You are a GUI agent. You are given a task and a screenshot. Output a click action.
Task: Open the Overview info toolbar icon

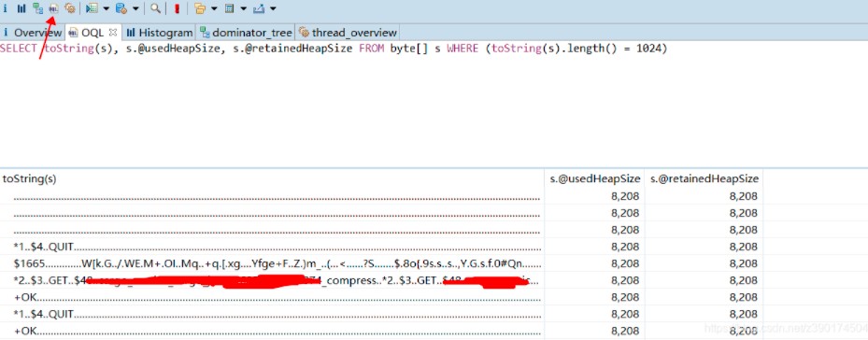[x=6, y=8]
